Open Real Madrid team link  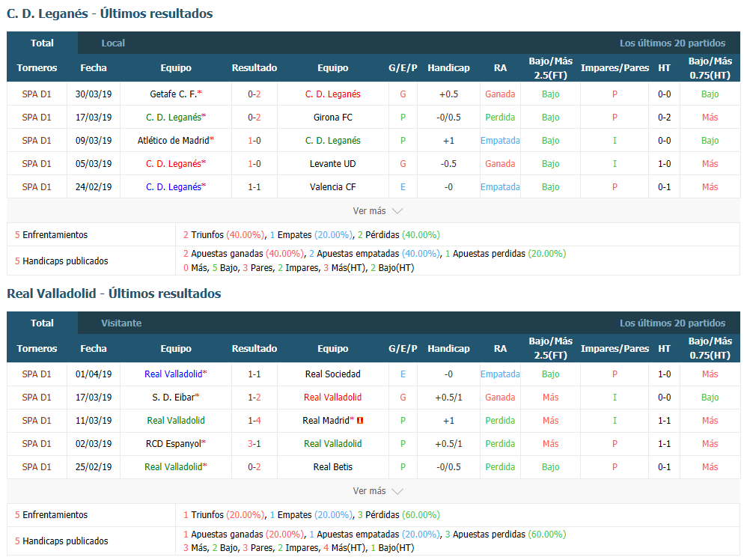(x=326, y=420)
